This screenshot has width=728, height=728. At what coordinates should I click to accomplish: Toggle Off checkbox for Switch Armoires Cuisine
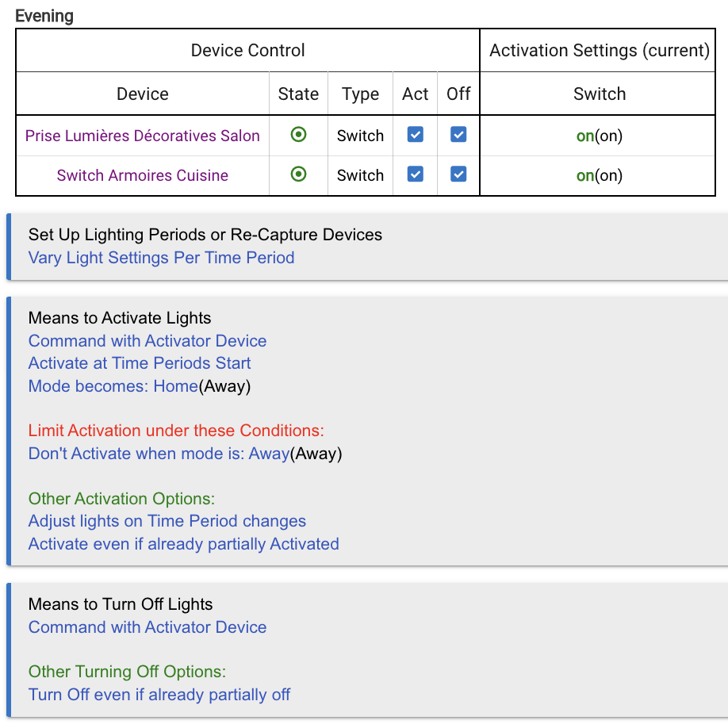click(458, 174)
